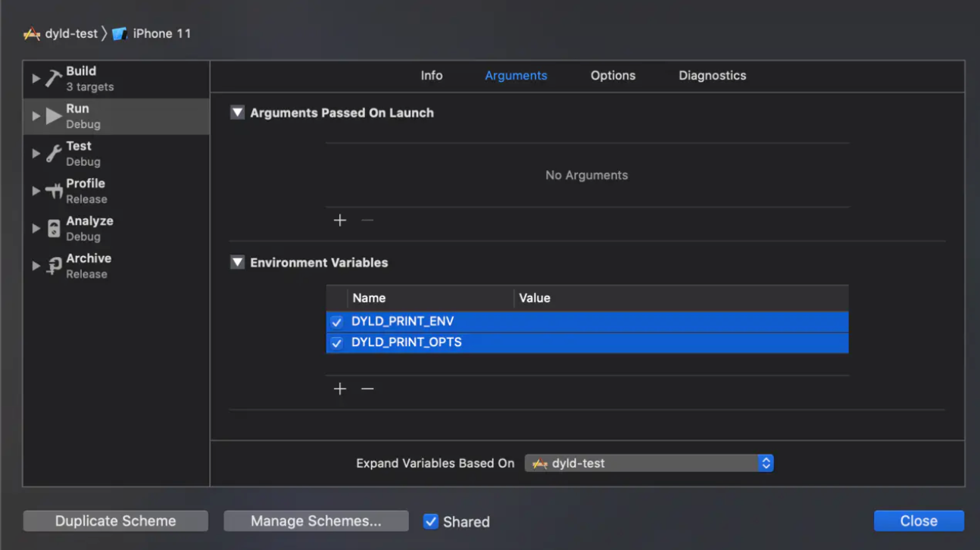
Task: Click the Profile instrument icon
Action: pyautogui.click(x=53, y=191)
